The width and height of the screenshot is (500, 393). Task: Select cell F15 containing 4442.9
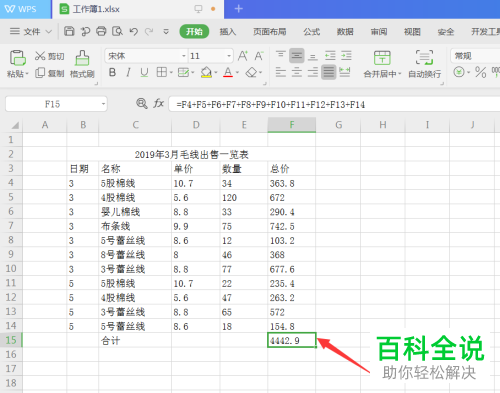pos(292,340)
